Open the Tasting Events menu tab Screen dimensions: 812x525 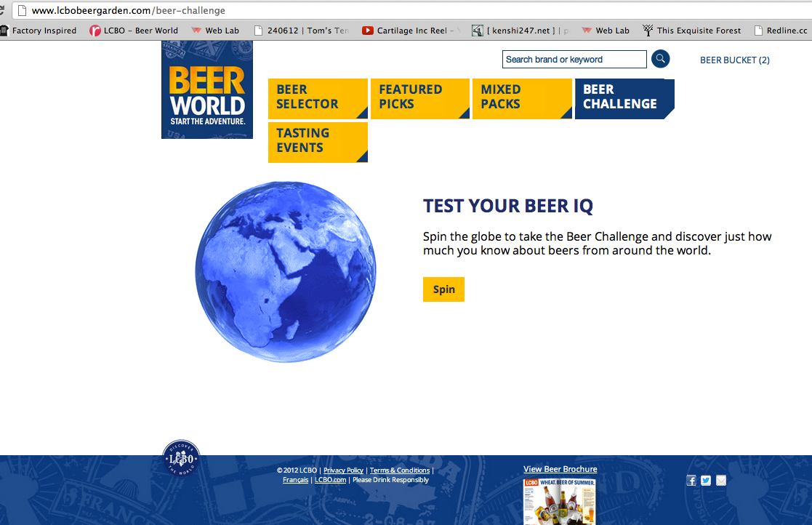318,143
